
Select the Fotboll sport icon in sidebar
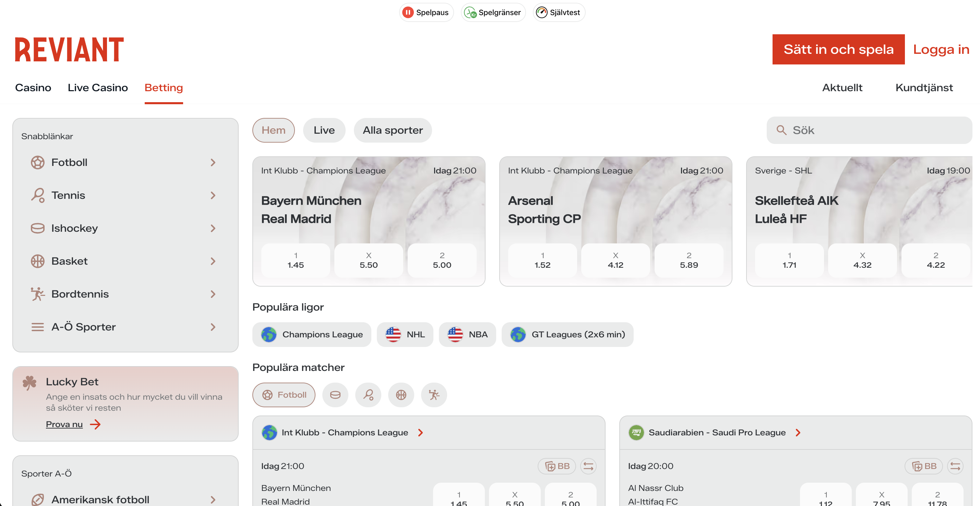[37, 162]
